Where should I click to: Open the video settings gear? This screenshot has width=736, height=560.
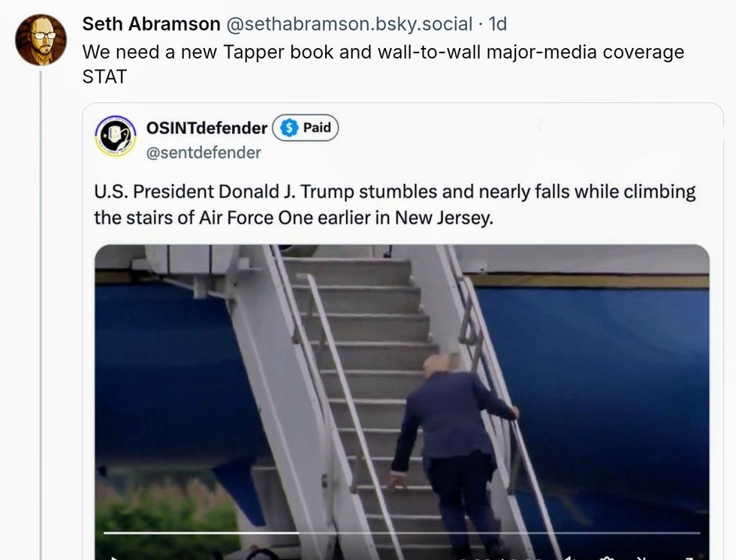[607, 557]
